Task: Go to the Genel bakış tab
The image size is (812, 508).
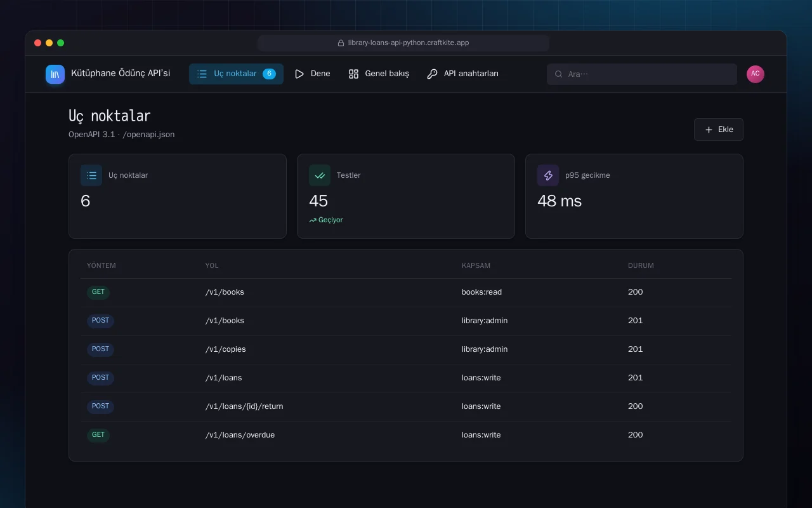Action: tap(379, 74)
